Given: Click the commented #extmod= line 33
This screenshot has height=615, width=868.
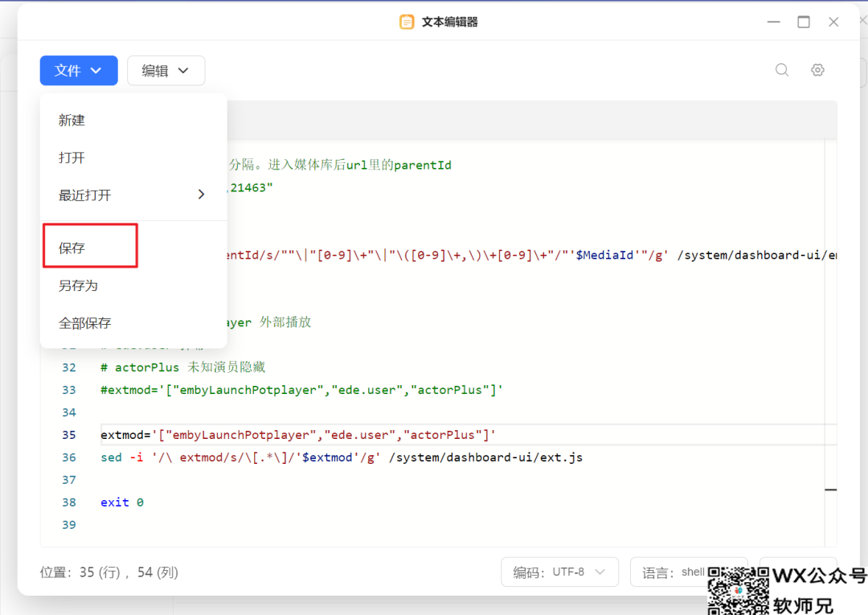Looking at the screenshot, I should (x=301, y=390).
